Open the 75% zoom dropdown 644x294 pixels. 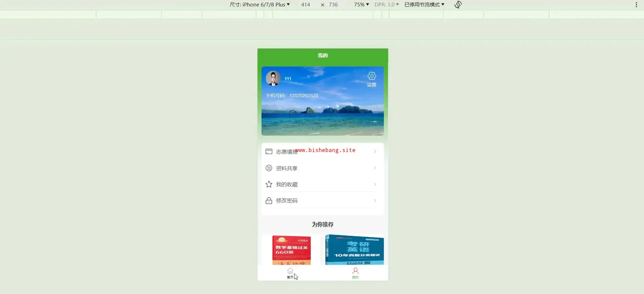(x=361, y=4)
